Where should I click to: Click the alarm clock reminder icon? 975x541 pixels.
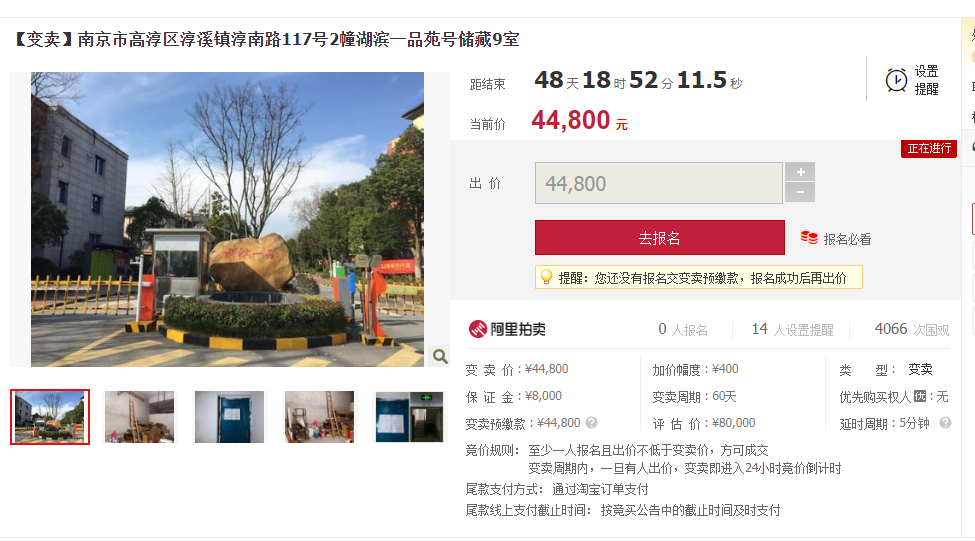tap(896, 80)
